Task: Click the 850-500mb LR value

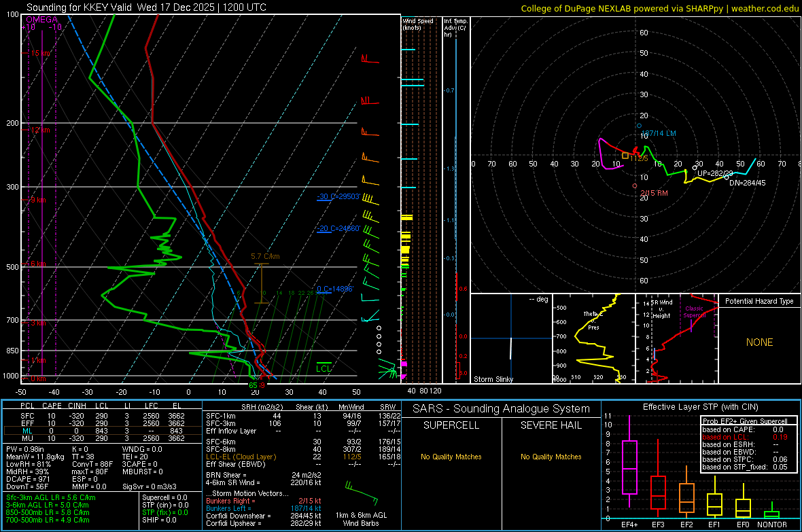Action: pyautogui.click(x=48, y=512)
